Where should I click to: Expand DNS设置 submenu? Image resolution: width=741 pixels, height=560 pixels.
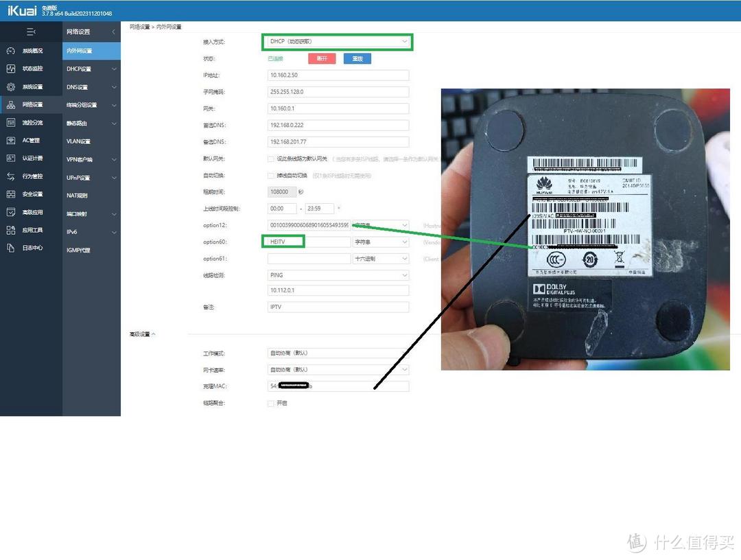114,87
